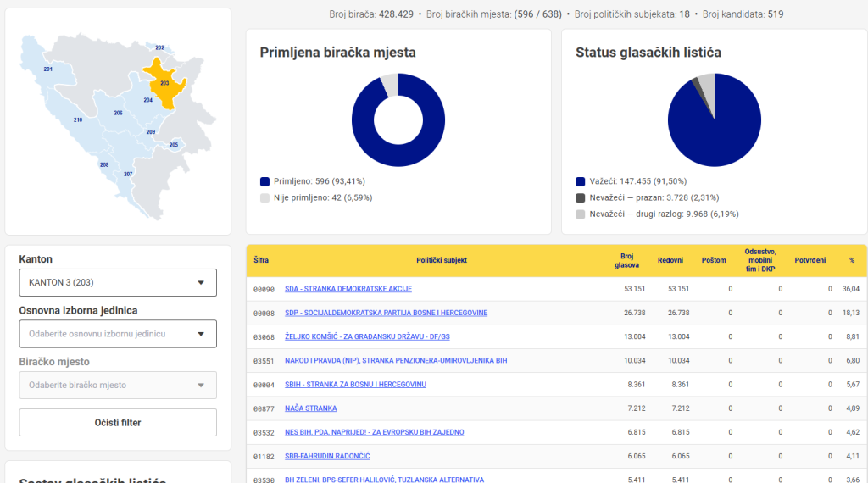The width and height of the screenshot is (868, 483).
Task: Open SDA - Stranka Demokratske Akcije link
Action: (348, 289)
